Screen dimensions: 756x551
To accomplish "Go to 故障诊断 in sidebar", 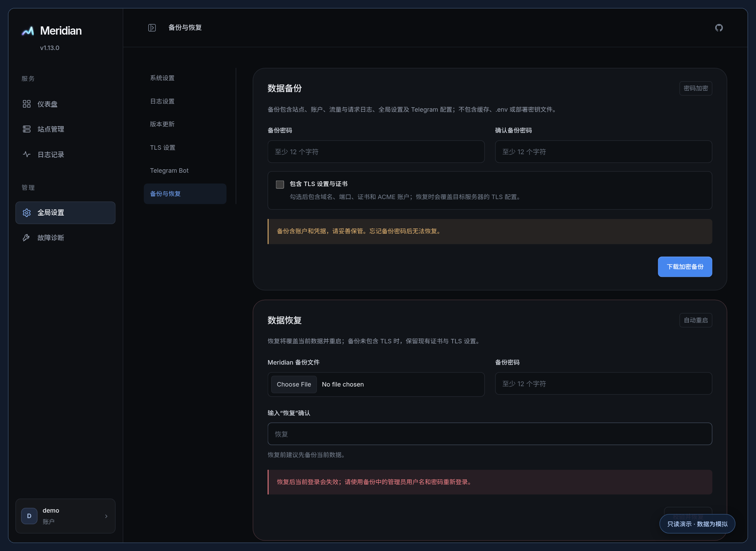I will pos(65,238).
